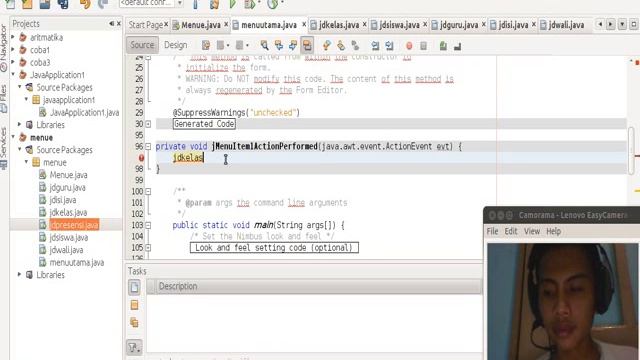
Task: Click the Find Selection magnifier icon
Action: pyautogui.click(x=264, y=45)
